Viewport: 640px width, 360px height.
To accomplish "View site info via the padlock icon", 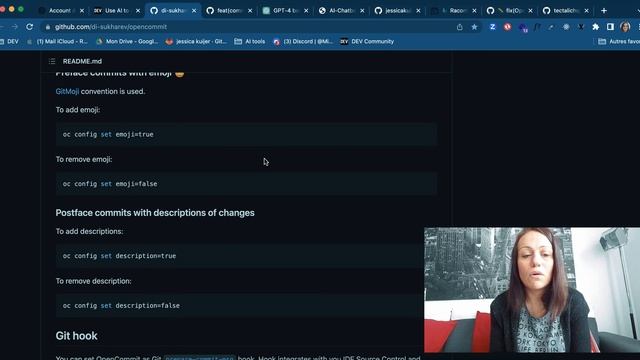I will point(48,27).
